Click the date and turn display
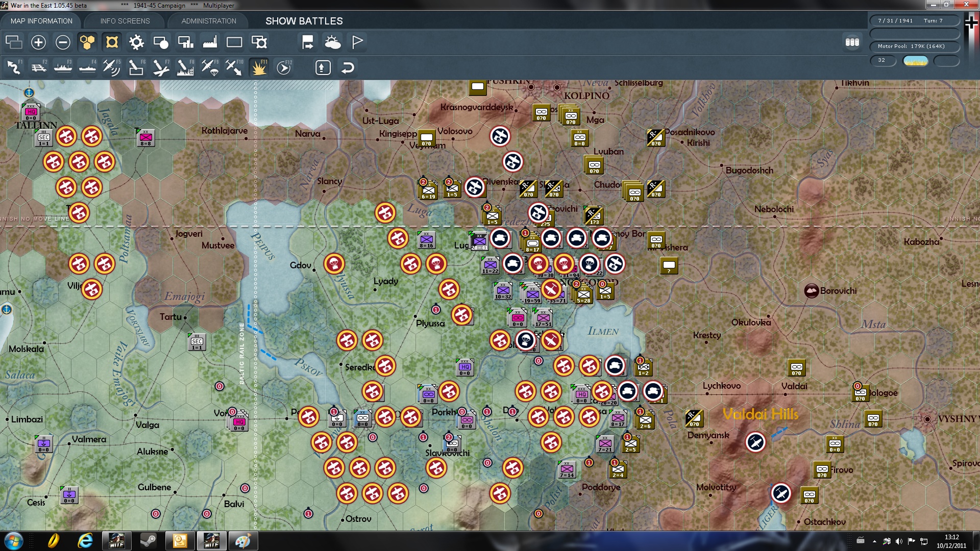The image size is (980, 551). (915, 20)
